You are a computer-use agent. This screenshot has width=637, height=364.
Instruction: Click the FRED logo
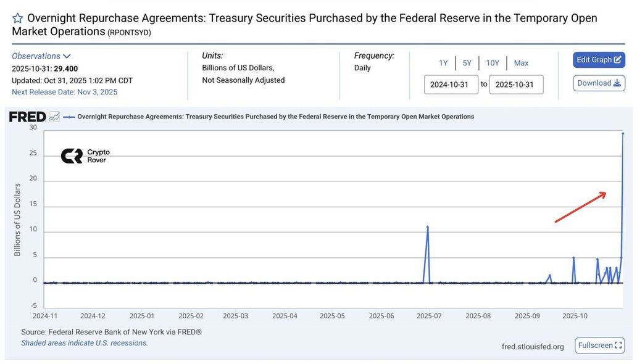27,117
